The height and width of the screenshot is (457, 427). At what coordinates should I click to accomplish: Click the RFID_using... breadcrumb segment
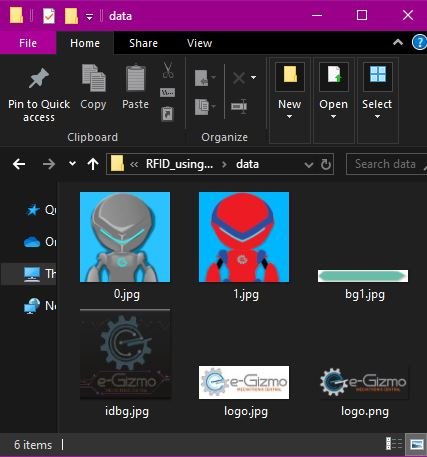point(179,164)
